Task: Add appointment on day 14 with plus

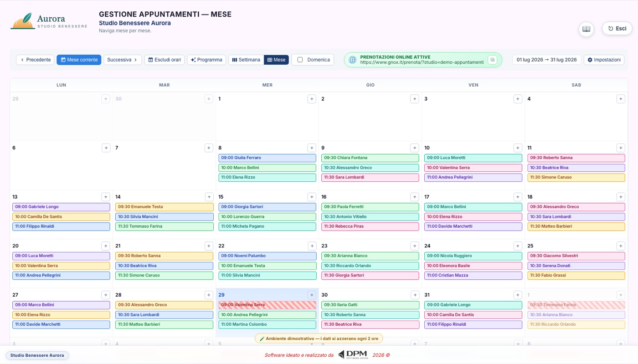Action: [209, 197]
